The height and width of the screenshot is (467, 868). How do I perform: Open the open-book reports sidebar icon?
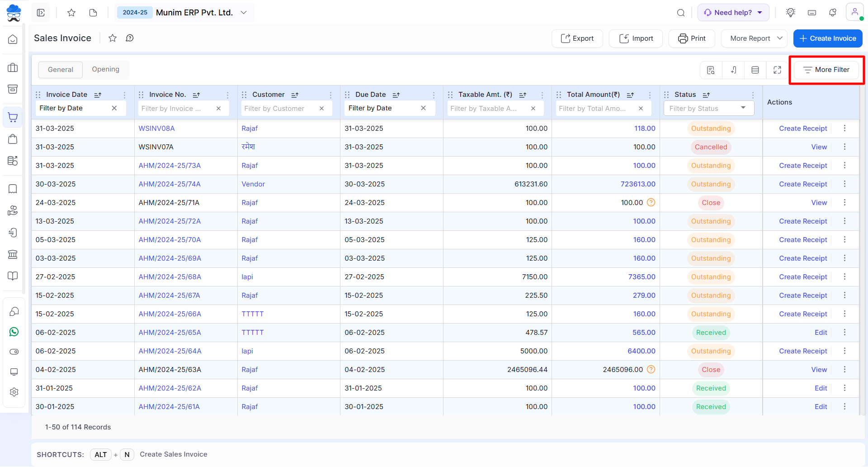(x=13, y=276)
